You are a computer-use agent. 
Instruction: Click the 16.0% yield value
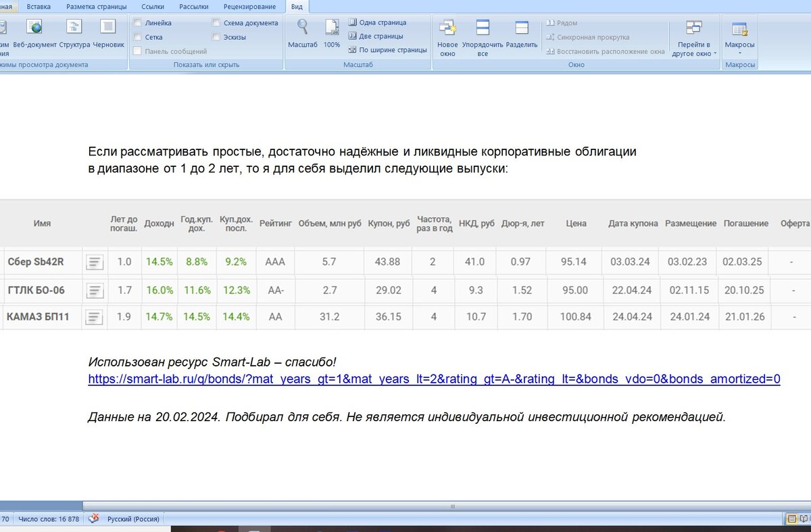point(159,291)
